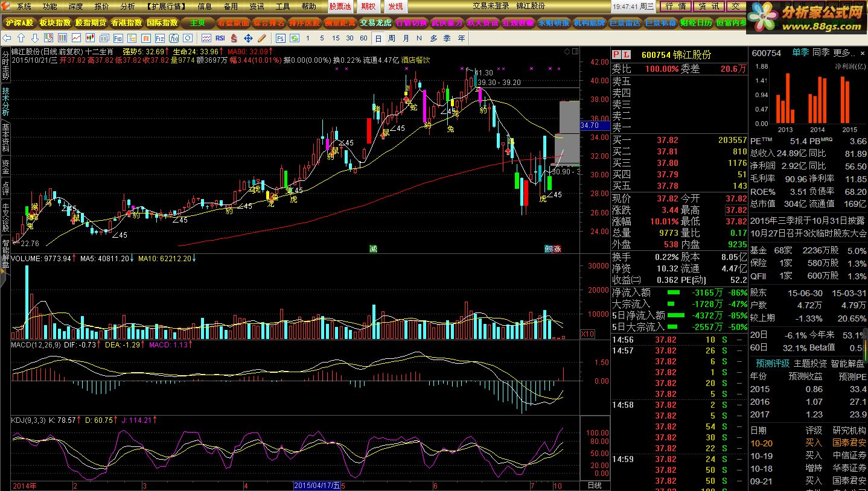Open the candlestick chart icon
This screenshot has width=868, height=491.
(91, 38)
